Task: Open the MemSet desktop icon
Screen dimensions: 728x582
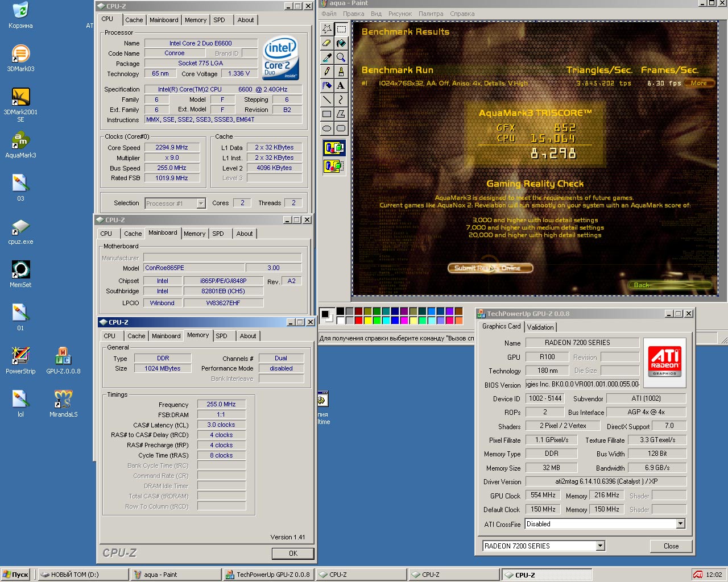Action: click(20, 275)
